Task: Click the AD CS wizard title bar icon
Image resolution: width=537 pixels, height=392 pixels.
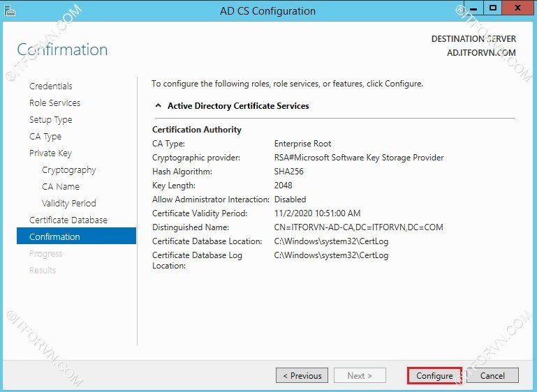Action: coord(8,10)
